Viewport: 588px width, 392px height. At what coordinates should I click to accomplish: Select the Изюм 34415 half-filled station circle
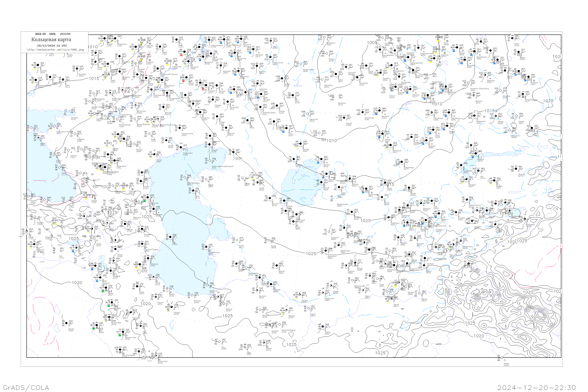pyautogui.click(x=63, y=80)
